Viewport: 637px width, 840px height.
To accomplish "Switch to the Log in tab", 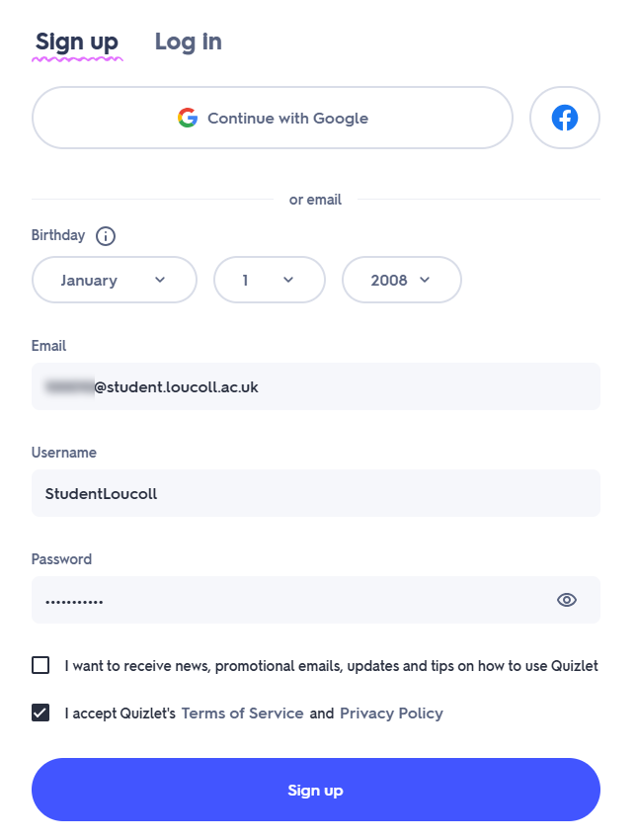I will pos(188,42).
